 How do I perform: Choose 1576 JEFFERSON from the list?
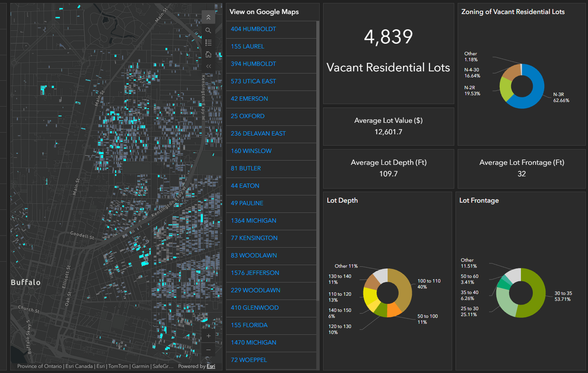pyautogui.click(x=271, y=273)
